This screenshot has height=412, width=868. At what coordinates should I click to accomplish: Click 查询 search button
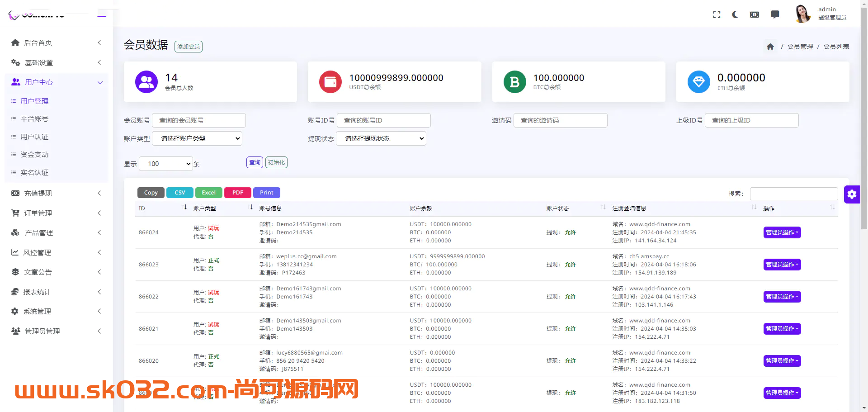point(255,162)
